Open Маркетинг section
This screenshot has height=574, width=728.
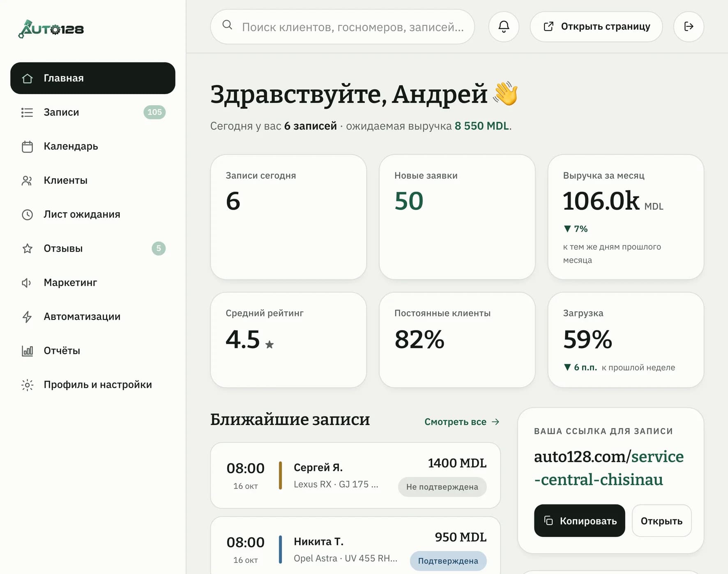pos(93,282)
